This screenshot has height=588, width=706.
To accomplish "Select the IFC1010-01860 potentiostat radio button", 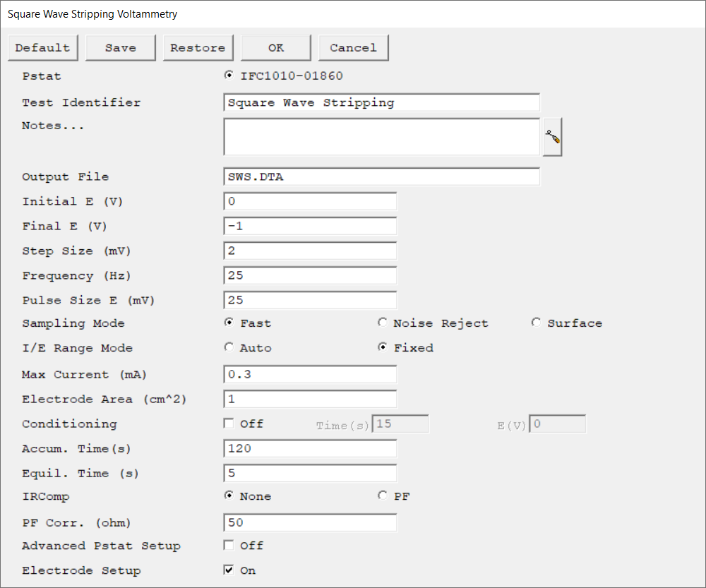I will point(229,76).
